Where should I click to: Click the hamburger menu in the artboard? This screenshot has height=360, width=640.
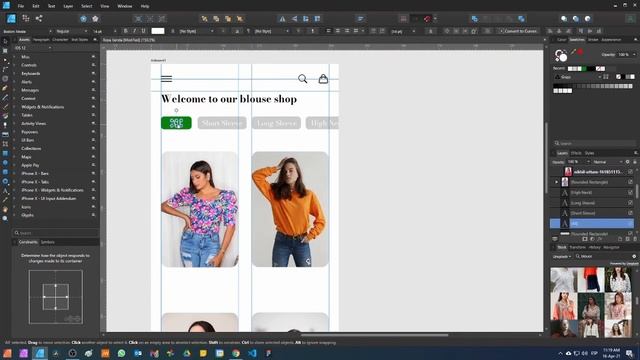[167, 79]
